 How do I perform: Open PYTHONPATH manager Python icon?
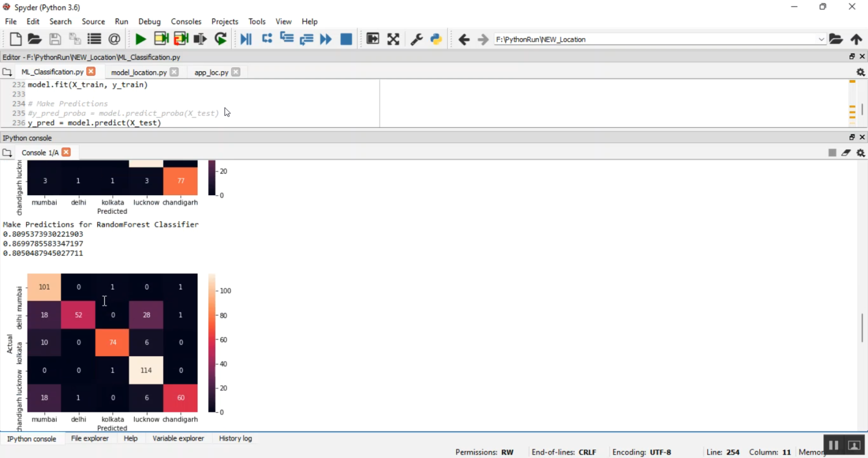436,39
